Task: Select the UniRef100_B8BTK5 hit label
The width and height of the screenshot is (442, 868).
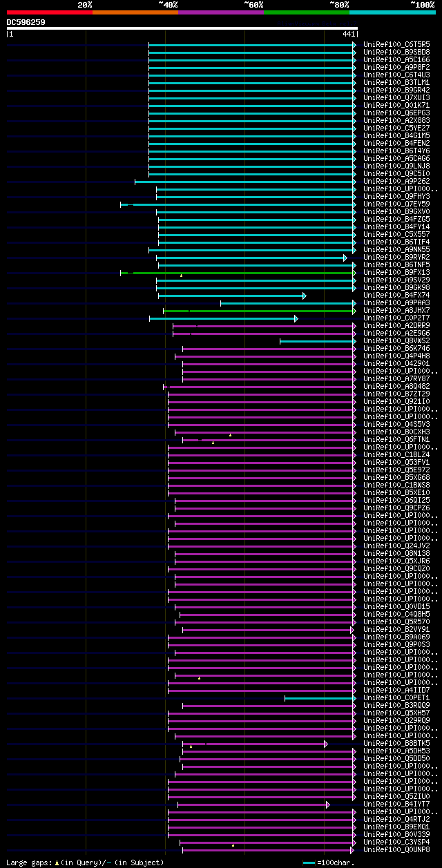Action: click(x=396, y=743)
